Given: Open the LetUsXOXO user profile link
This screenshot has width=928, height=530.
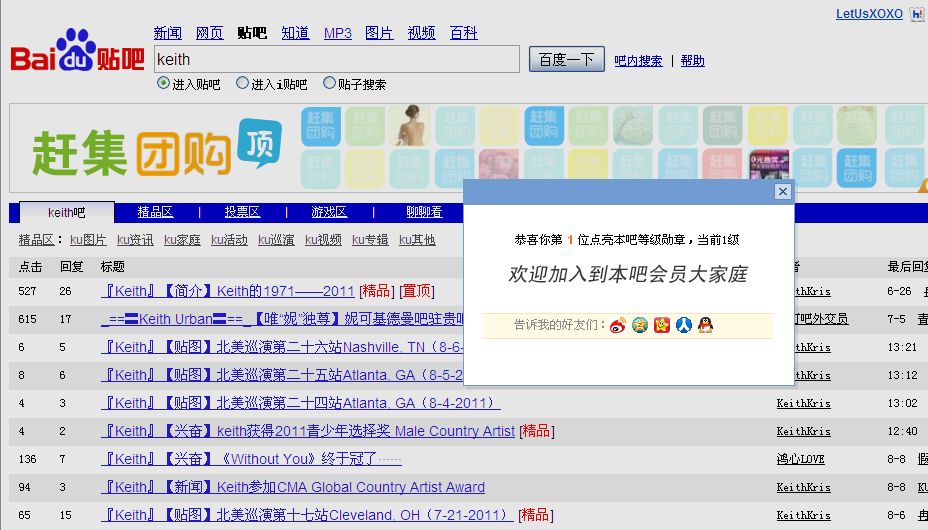Looking at the screenshot, I should click(x=869, y=14).
